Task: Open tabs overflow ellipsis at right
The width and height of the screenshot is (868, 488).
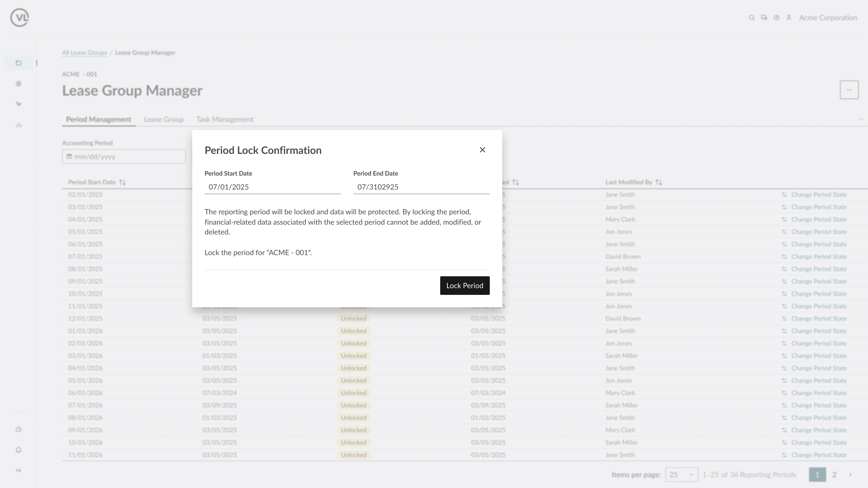Action: click(861, 119)
